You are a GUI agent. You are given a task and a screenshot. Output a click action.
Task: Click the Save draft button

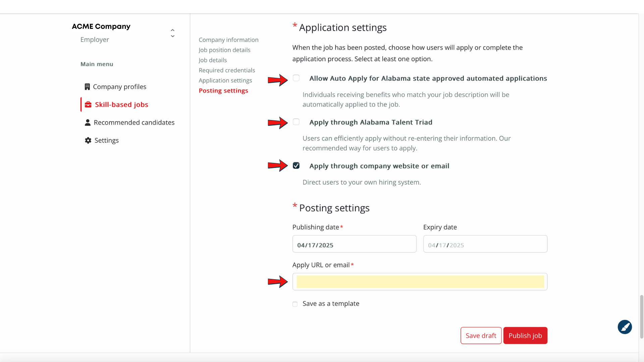(x=481, y=336)
